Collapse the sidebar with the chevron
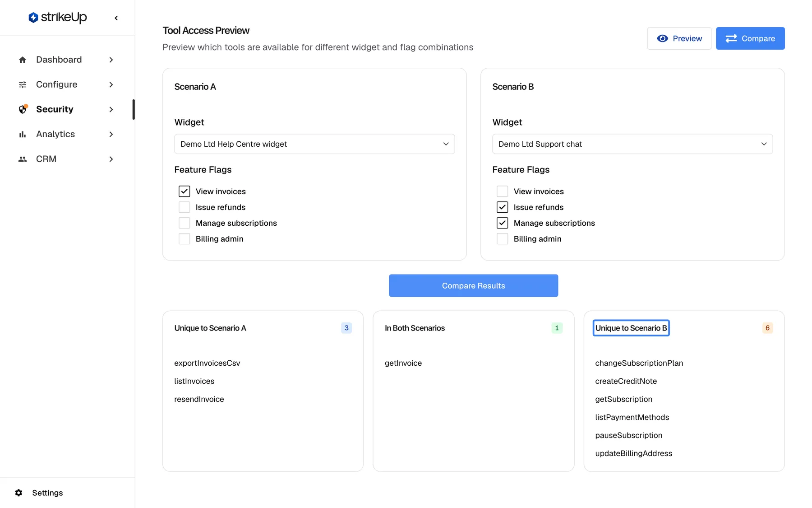This screenshot has height=508, width=812. (x=116, y=18)
